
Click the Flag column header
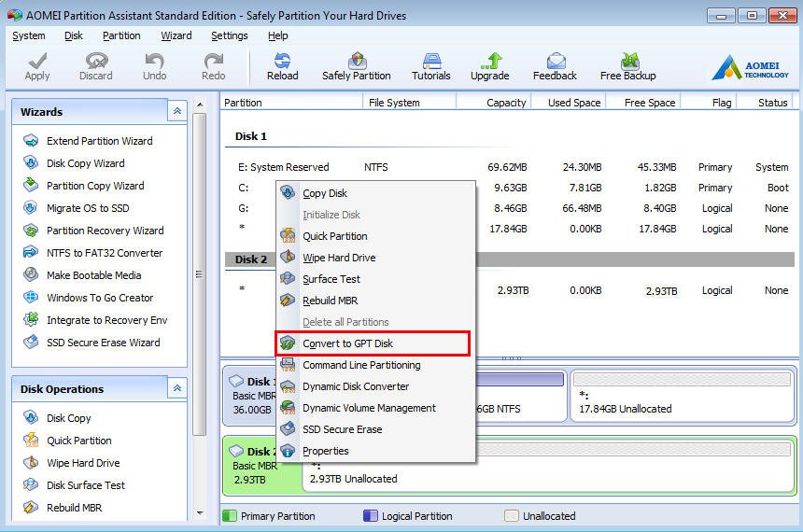[x=710, y=103]
